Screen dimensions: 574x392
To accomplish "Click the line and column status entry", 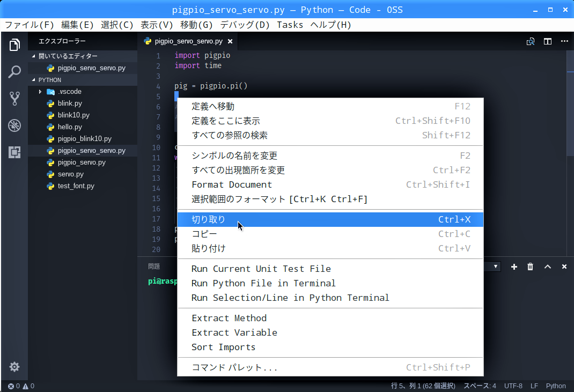I will point(423,386).
